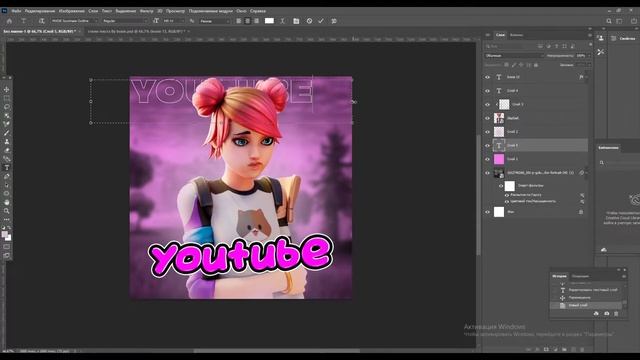640x360 pixels.
Task: Toggle visibility of the Фон layer
Action: pyautogui.click(x=487, y=212)
